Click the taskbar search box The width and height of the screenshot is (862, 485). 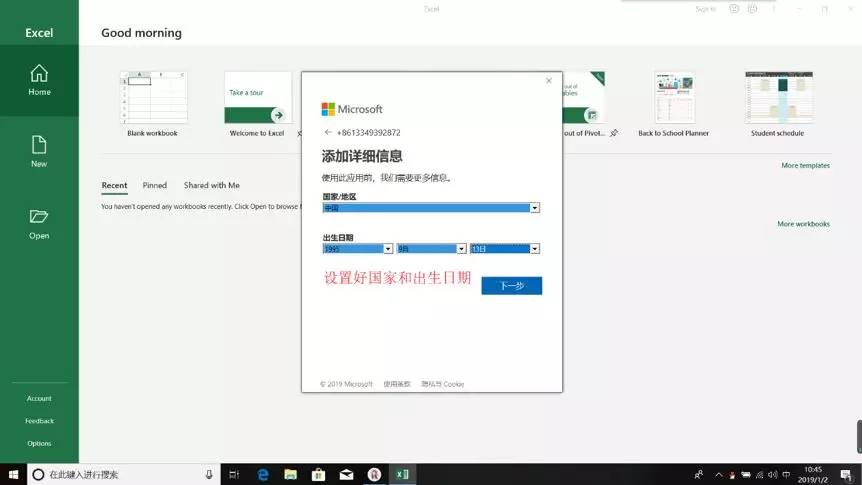pyautogui.click(x=124, y=474)
